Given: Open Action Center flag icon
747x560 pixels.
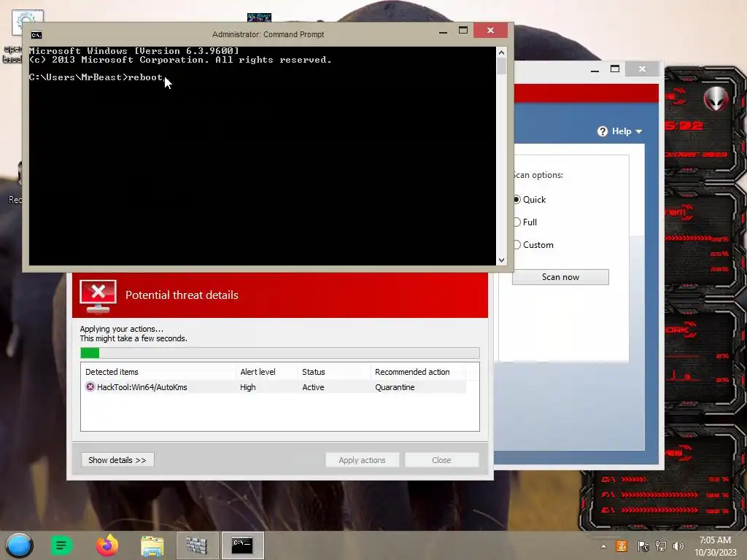Looking at the screenshot, I should (x=643, y=546).
